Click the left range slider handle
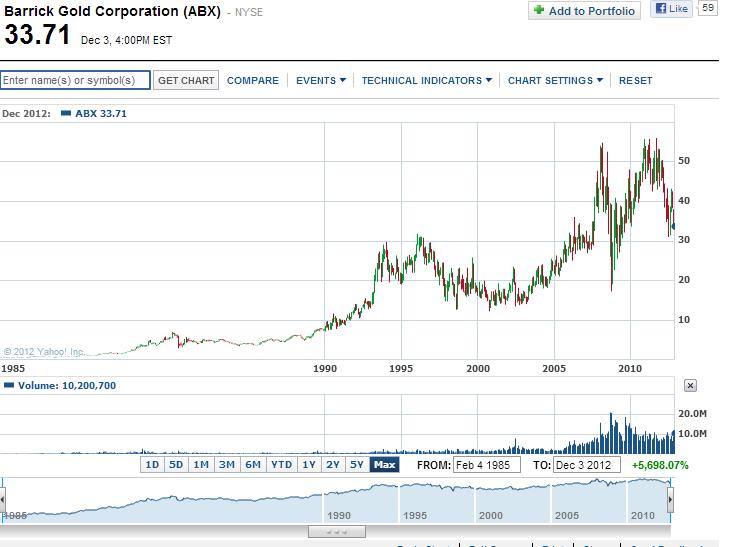Screen dimensions: 736x547 point(2,500)
